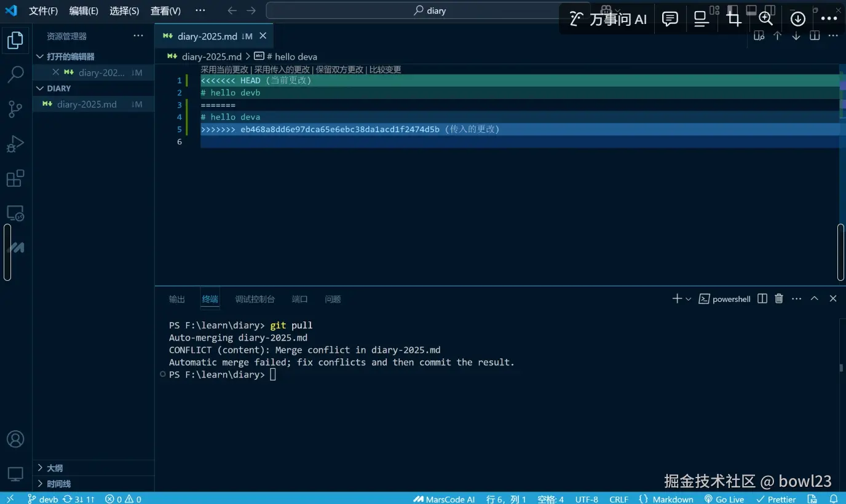Screen dimensions: 846x504
Task: Expand the 时间线 section
Action: coord(93,484)
